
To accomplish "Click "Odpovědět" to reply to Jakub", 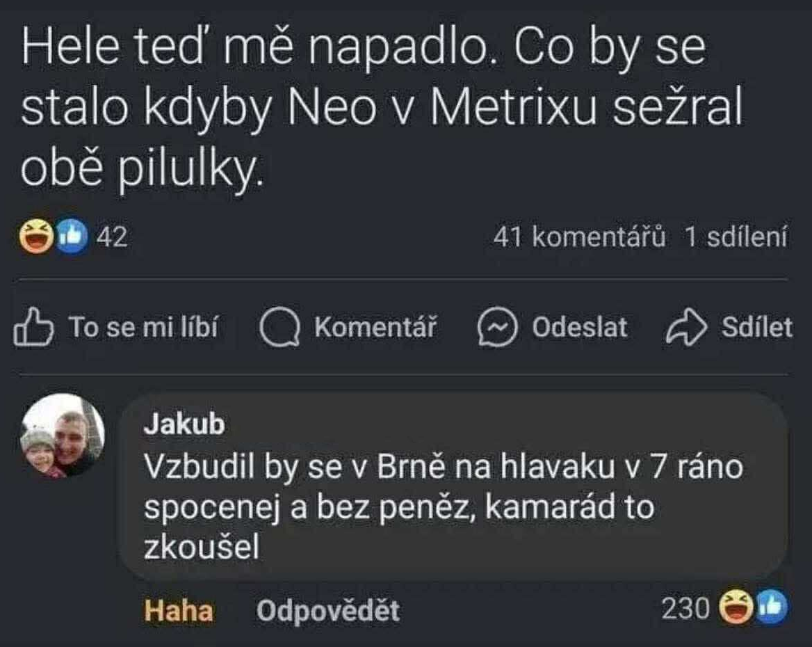I will pos(328,611).
